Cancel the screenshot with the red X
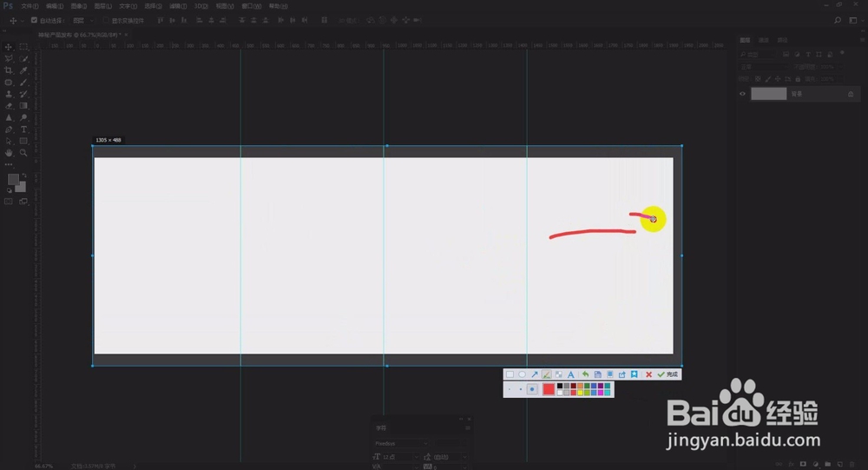Screen dimensions: 868x470 pyautogui.click(x=648, y=374)
